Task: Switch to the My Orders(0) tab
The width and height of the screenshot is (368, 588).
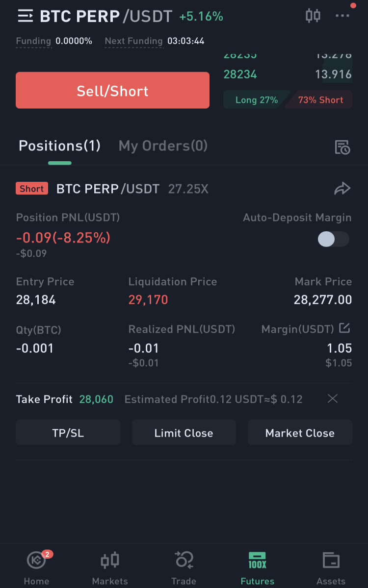Action: [x=163, y=146]
